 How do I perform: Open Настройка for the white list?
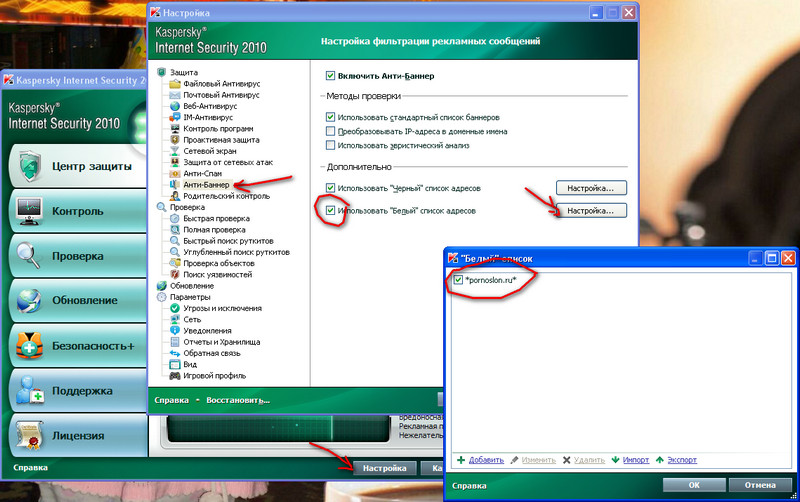pos(591,211)
